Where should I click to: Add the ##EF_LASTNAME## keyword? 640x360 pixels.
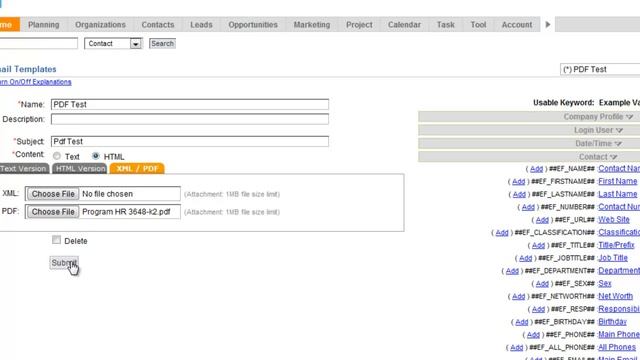519,194
